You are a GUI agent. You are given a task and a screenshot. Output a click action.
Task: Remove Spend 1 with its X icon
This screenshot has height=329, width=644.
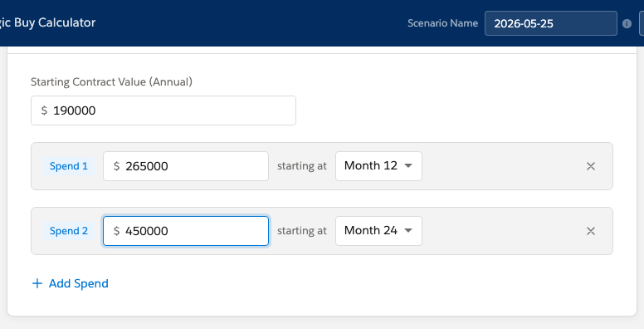point(591,166)
